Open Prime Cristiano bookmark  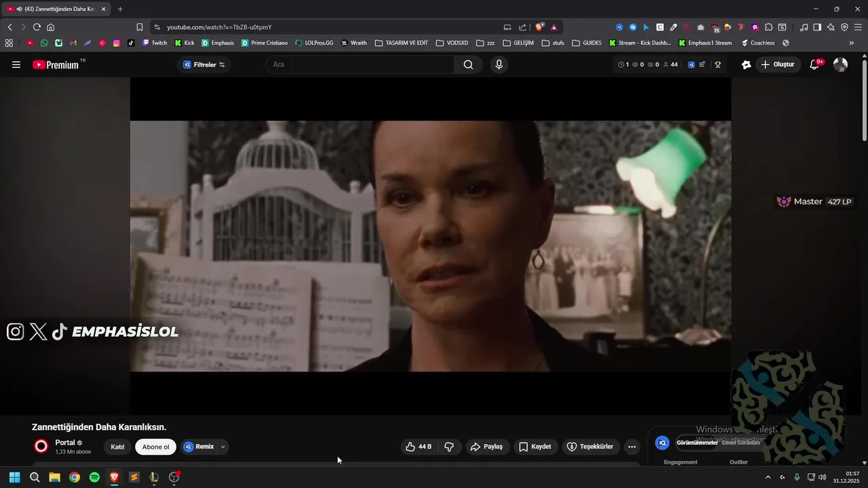[x=264, y=43]
